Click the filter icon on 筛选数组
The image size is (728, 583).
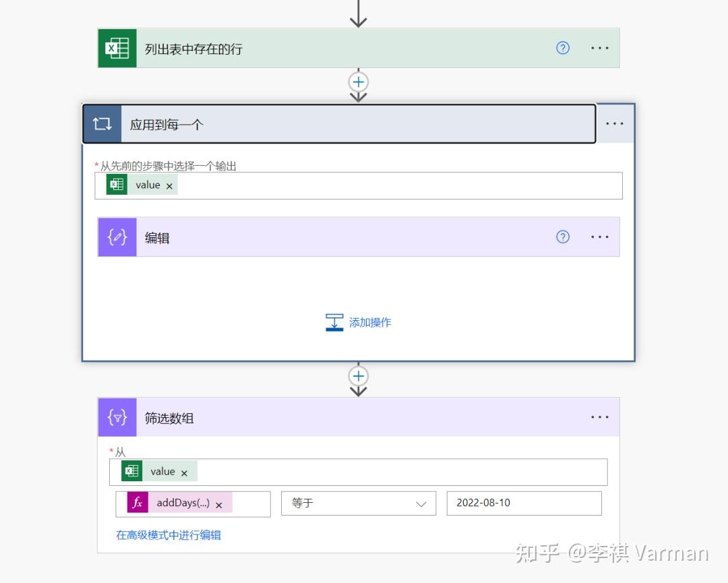[x=117, y=417]
